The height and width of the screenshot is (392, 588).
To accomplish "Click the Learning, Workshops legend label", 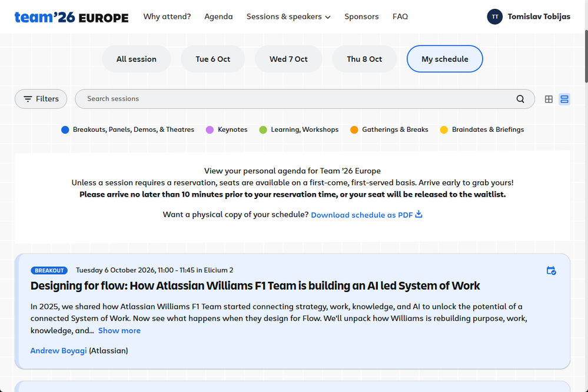I will pos(304,130).
